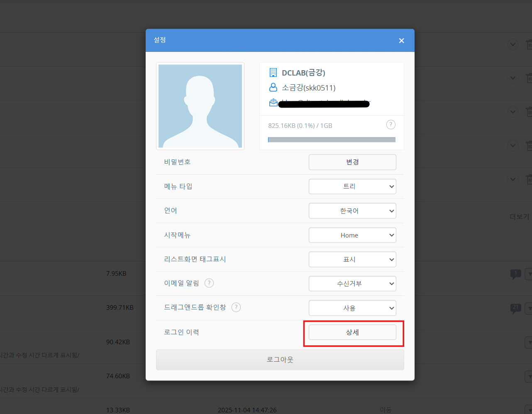Click the mail icon below the username
532x414 pixels.
click(x=273, y=102)
